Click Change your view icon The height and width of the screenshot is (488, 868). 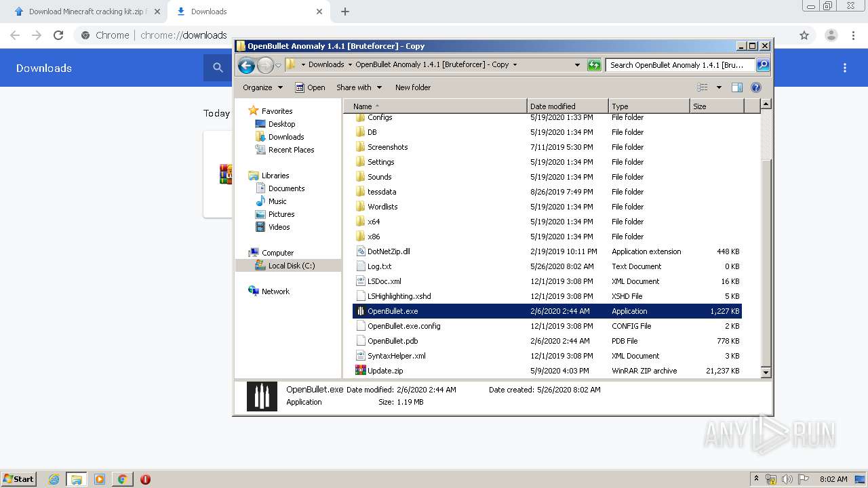pos(703,87)
